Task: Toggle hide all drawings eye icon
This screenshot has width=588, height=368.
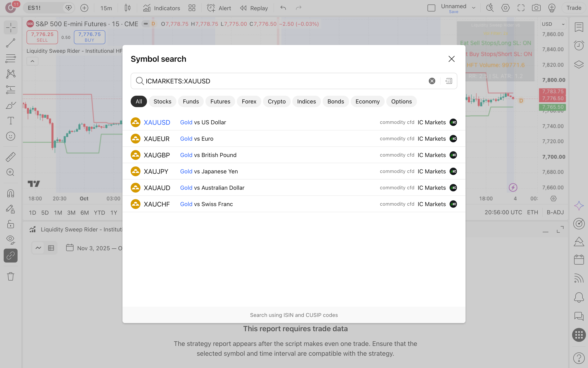Action: coord(10,240)
